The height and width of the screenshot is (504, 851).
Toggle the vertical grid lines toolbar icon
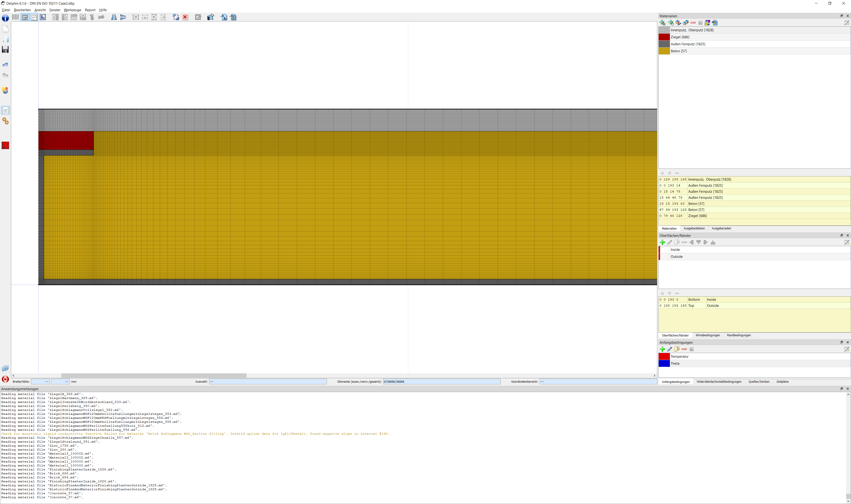tap(15, 17)
